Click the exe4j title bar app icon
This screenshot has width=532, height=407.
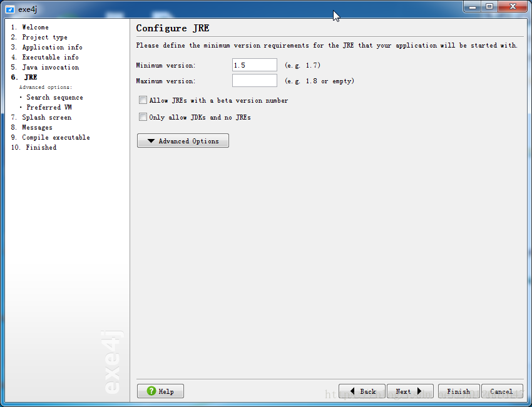(x=10, y=9)
